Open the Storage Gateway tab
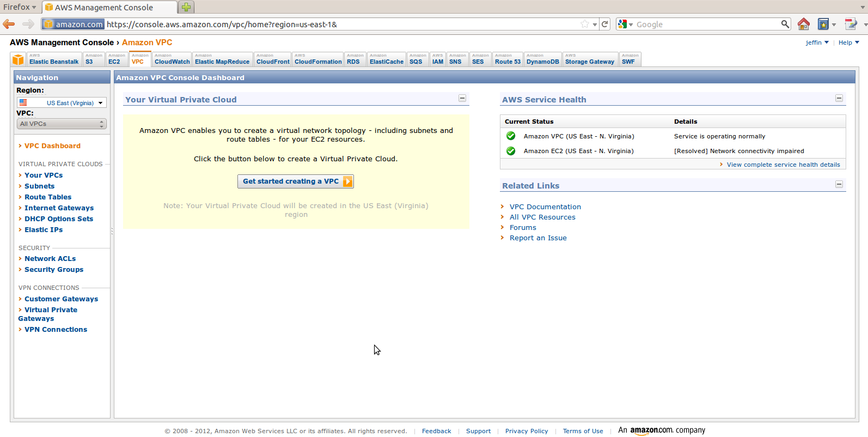Image resolution: width=868 pixels, height=437 pixels. 590,59
